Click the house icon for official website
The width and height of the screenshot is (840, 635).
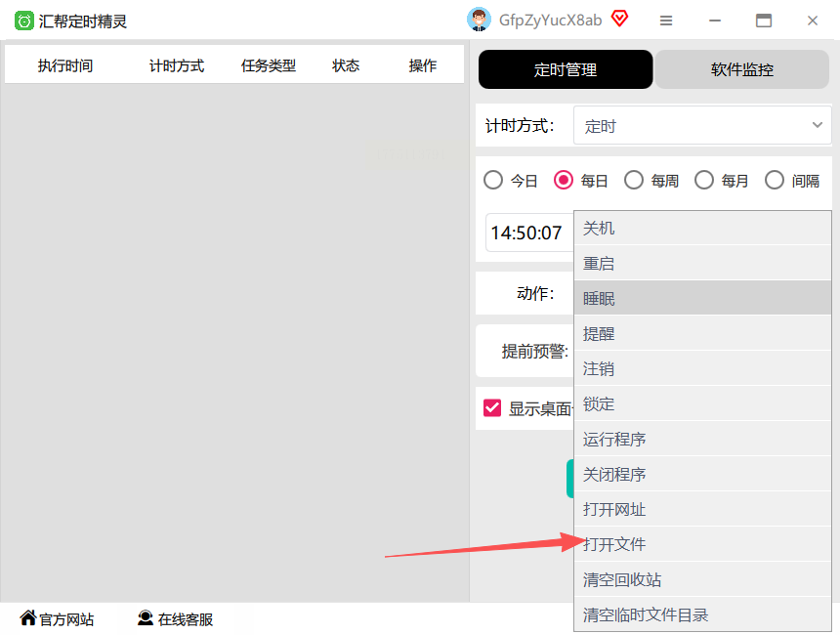tap(28, 617)
